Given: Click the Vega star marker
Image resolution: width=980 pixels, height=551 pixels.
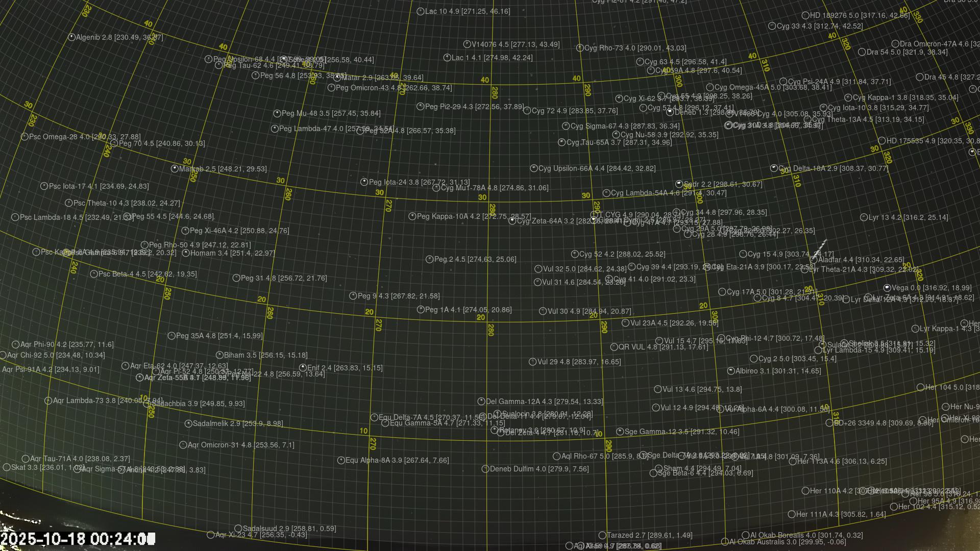Looking at the screenshot, I should pos(887,288).
